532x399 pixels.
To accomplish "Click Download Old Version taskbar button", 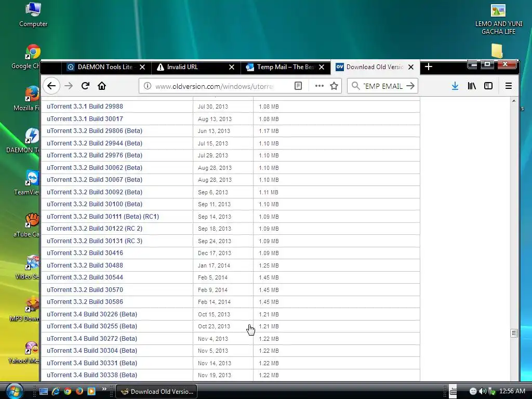I will pyautogui.click(x=156, y=392).
